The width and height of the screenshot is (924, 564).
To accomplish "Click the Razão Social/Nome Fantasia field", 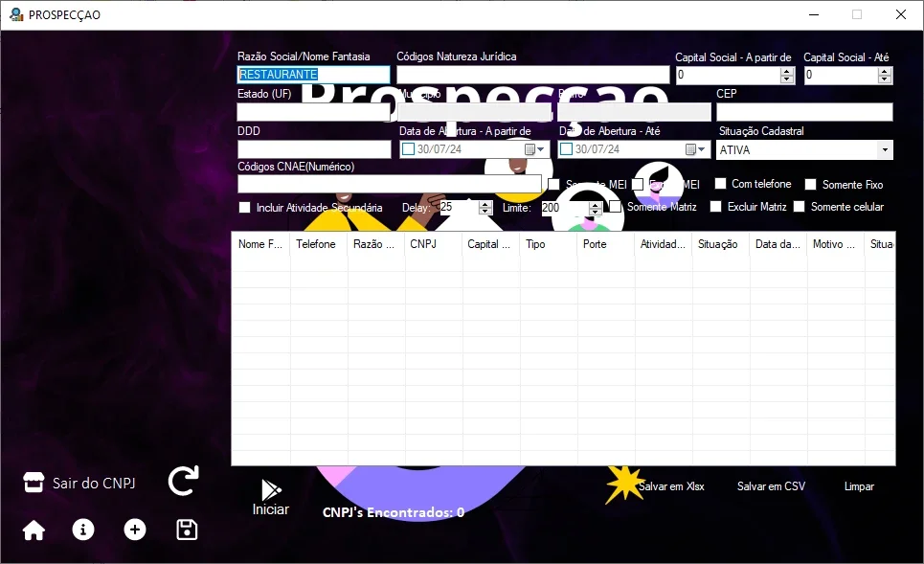I will click(x=313, y=75).
